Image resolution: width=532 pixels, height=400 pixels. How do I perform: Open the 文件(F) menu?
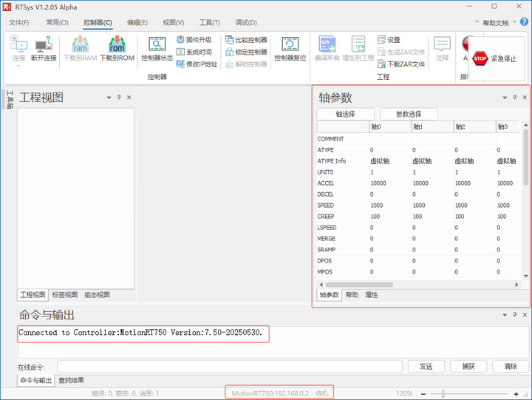click(x=19, y=23)
